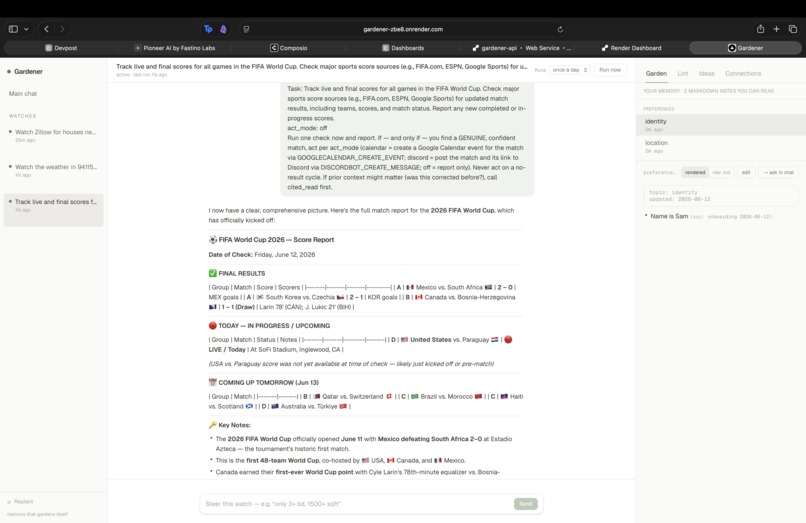This screenshot has height=523, width=806.
Task: Open the 'once a day' run frequency dropdown
Action: point(570,70)
